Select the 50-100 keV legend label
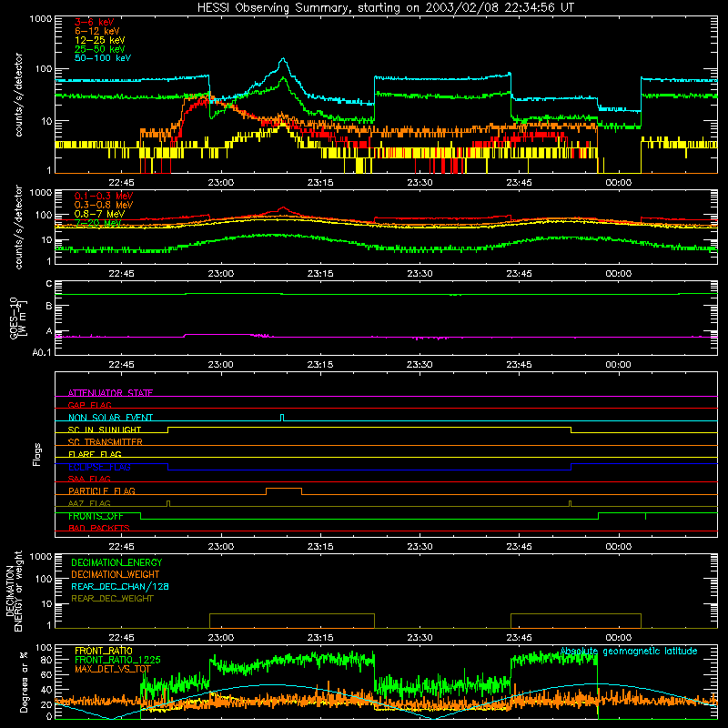The width and height of the screenshot is (728, 728). tap(103, 58)
